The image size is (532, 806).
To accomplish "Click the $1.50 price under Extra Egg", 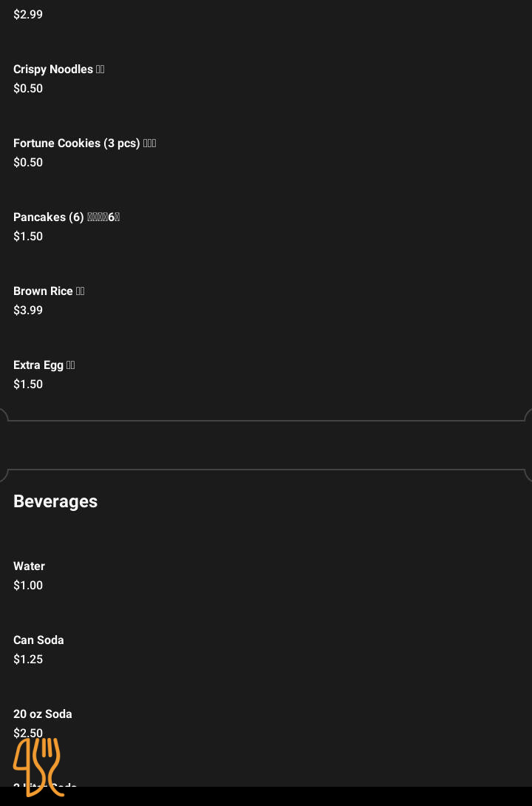I will [x=28, y=385].
